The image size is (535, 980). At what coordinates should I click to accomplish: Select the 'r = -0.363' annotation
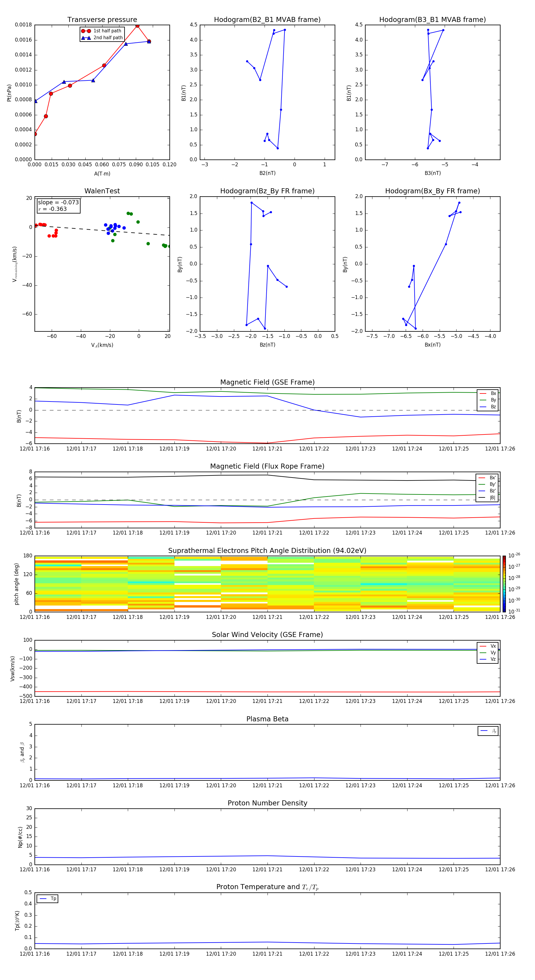tap(52, 209)
